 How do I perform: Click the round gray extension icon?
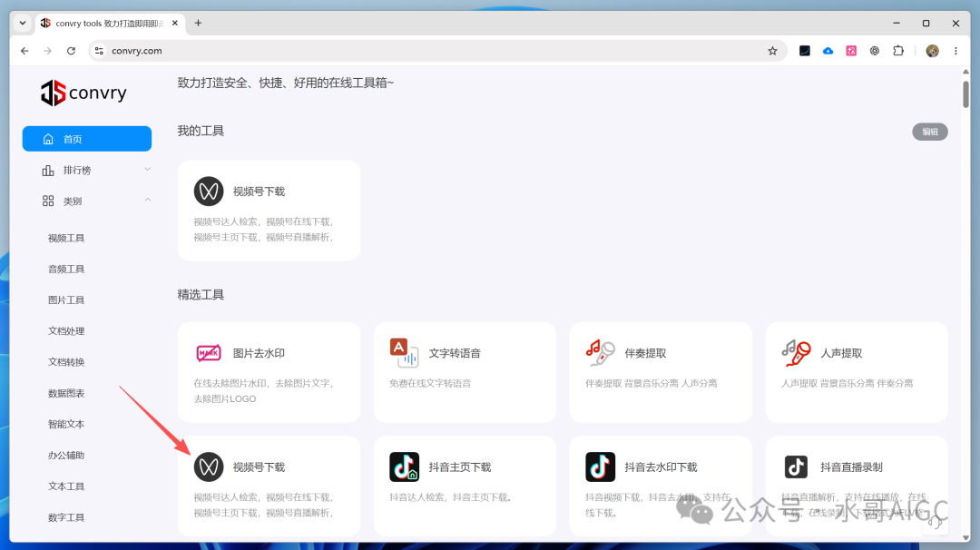point(875,51)
